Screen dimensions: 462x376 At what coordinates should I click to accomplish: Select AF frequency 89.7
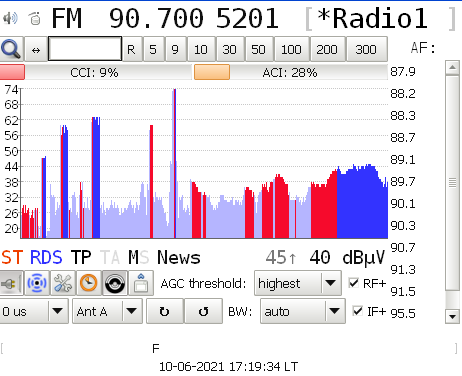(403, 182)
